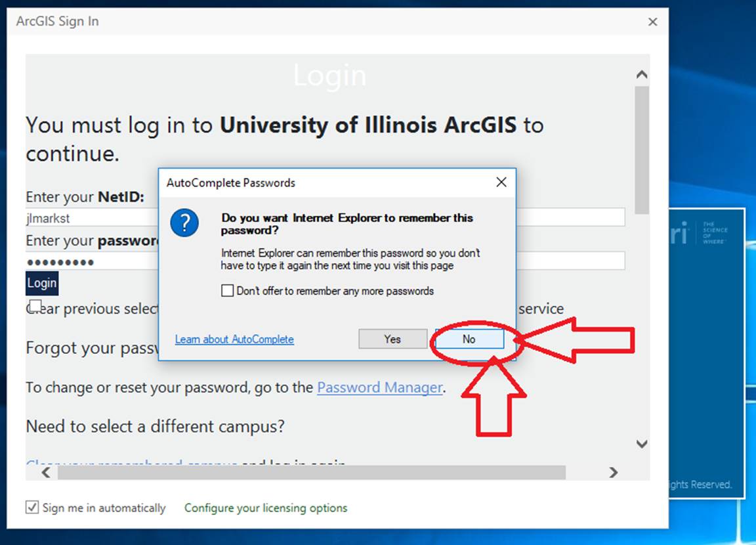Close the AutoComplete Passwords dialog
Image resolution: width=756 pixels, height=545 pixels.
click(x=501, y=183)
